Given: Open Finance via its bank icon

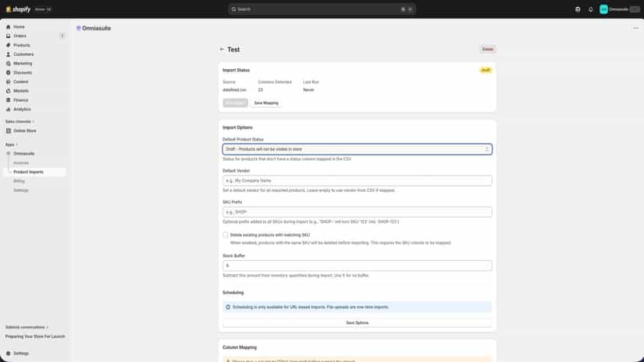Looking at the screenshot, I should 9,100.
